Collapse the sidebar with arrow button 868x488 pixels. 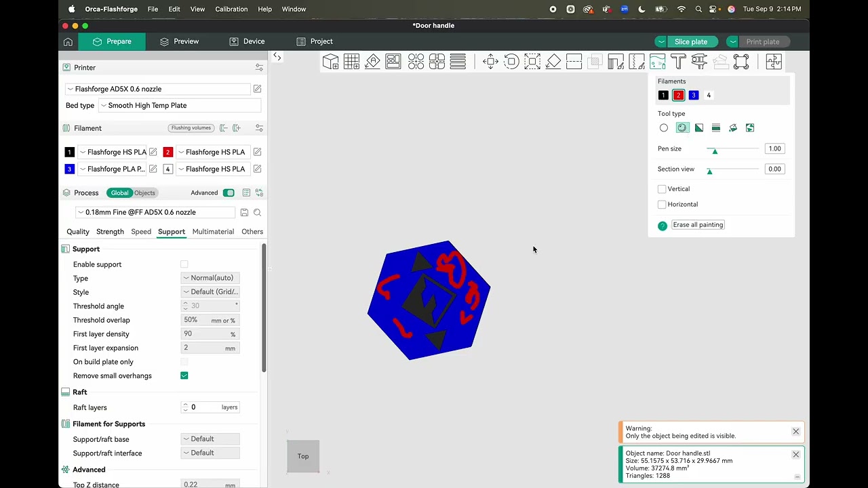tap(277, 58)
